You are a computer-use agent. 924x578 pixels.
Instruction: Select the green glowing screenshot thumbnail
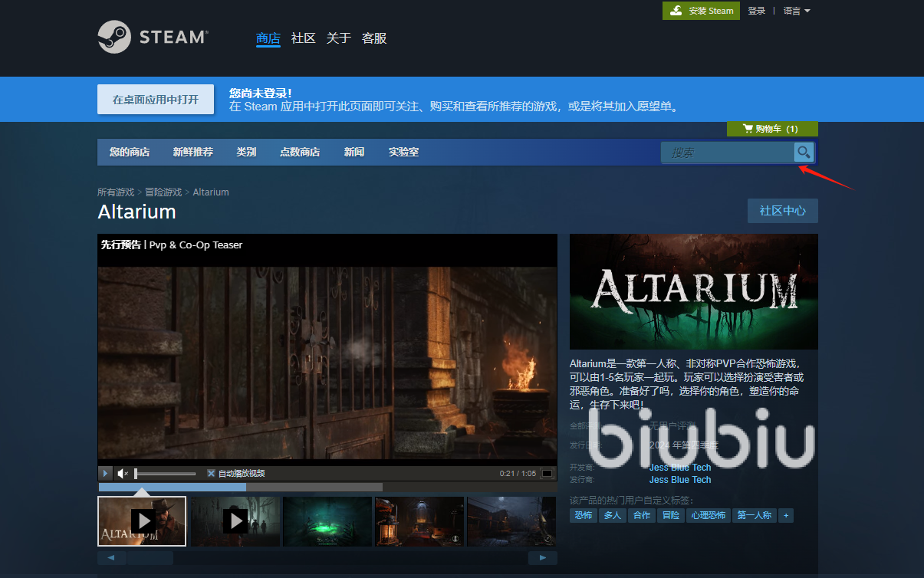[x=327, y=521]
